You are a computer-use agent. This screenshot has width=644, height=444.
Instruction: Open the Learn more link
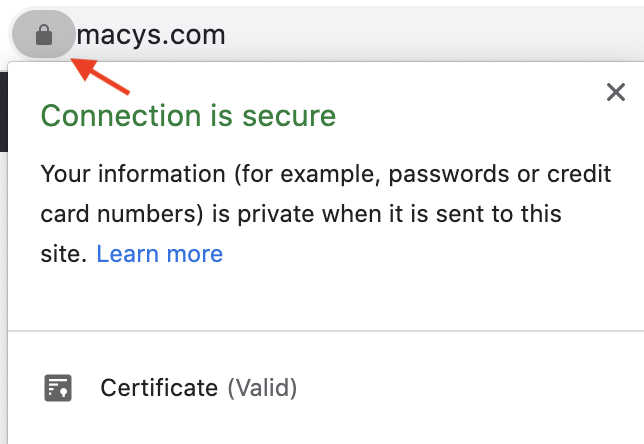[x=159, y=254]
